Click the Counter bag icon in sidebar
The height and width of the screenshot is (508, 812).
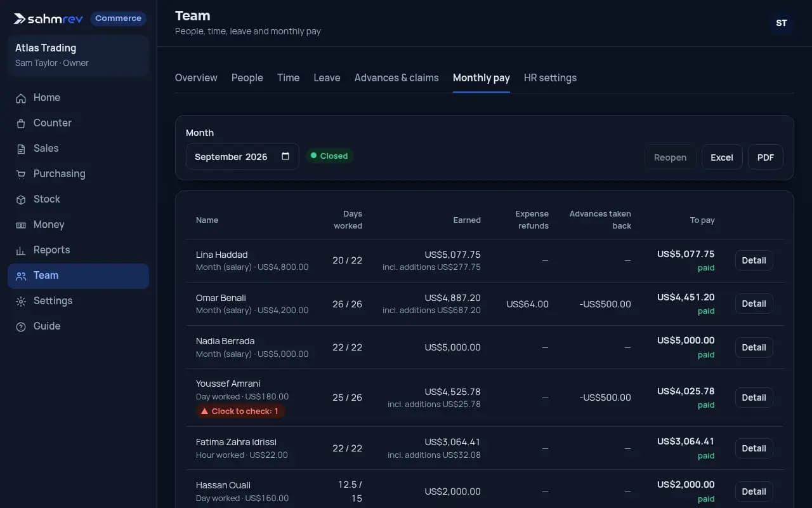21,123
